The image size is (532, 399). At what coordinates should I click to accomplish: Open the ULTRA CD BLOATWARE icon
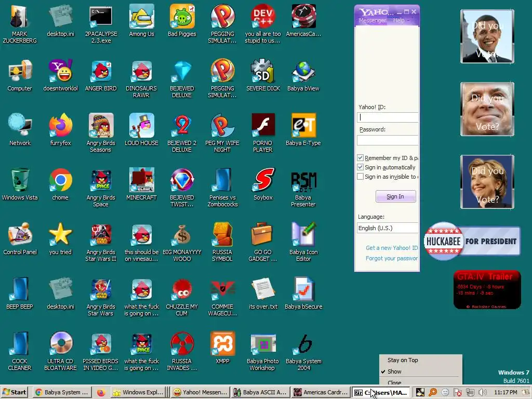pyautogui.click(x=60, y=351)
